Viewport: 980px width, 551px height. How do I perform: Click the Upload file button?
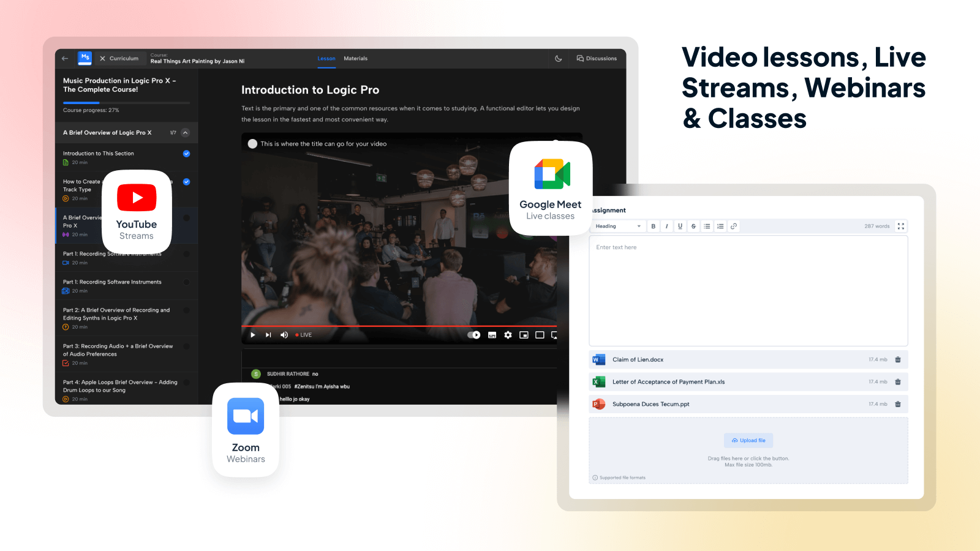748,441
